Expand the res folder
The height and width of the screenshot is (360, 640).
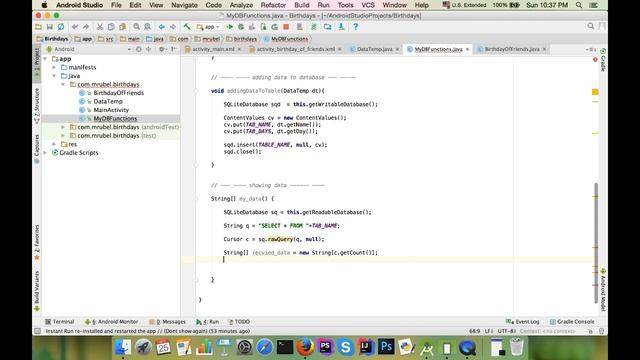pos(54,144)
